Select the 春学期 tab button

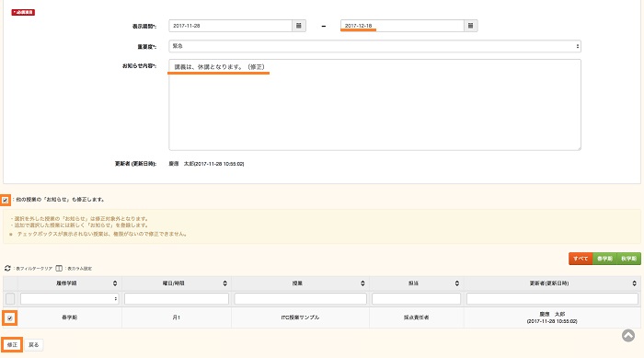[x=604, y=259]
